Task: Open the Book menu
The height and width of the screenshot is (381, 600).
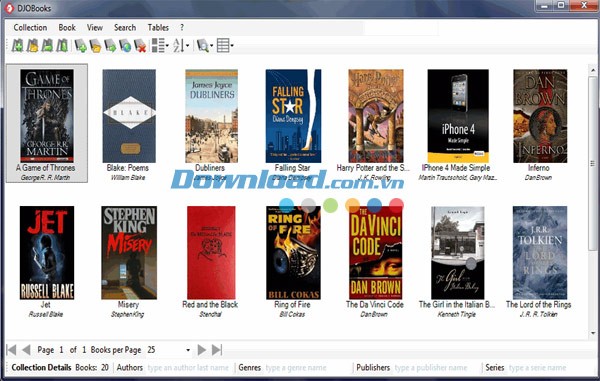Action: tap(67, 28)
